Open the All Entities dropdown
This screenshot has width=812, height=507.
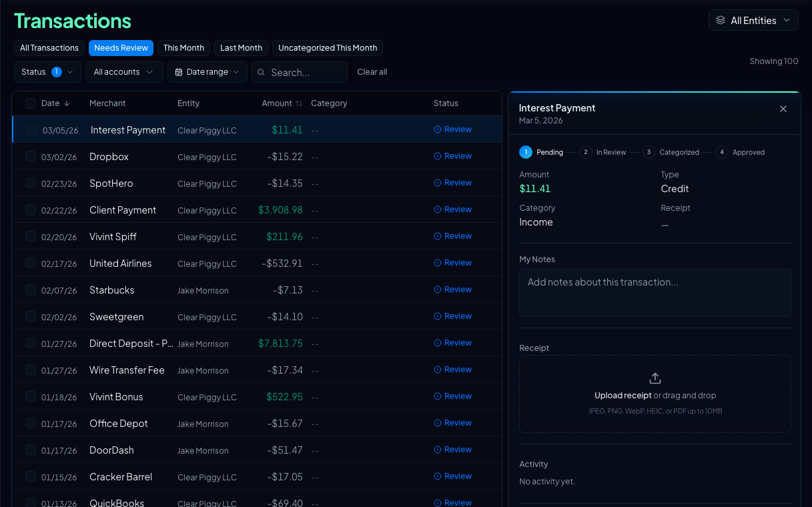click(753, 21)
